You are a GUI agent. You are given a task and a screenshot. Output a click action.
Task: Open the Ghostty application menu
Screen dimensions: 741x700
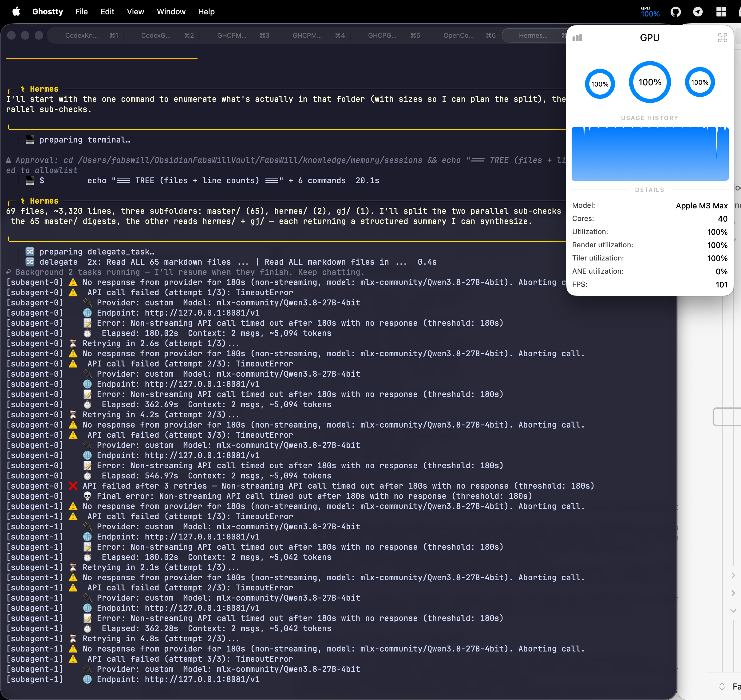48,12
